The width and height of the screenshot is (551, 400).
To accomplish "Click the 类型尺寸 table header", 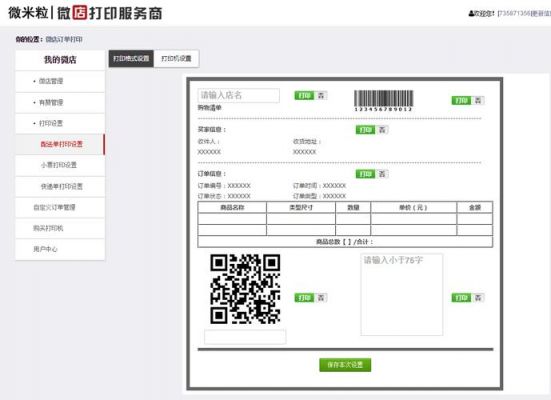I will (x=301, y=207).
